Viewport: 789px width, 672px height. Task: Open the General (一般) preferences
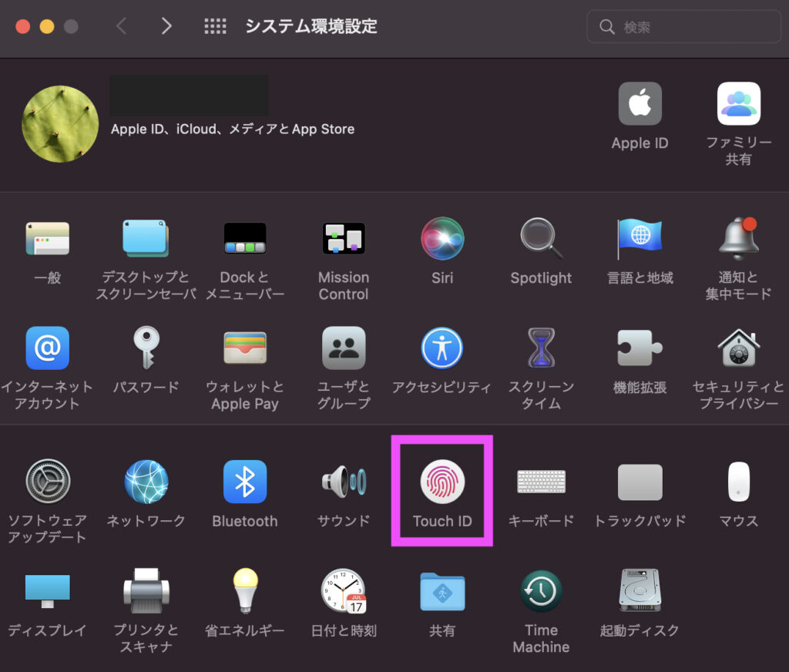click(47, 239)
